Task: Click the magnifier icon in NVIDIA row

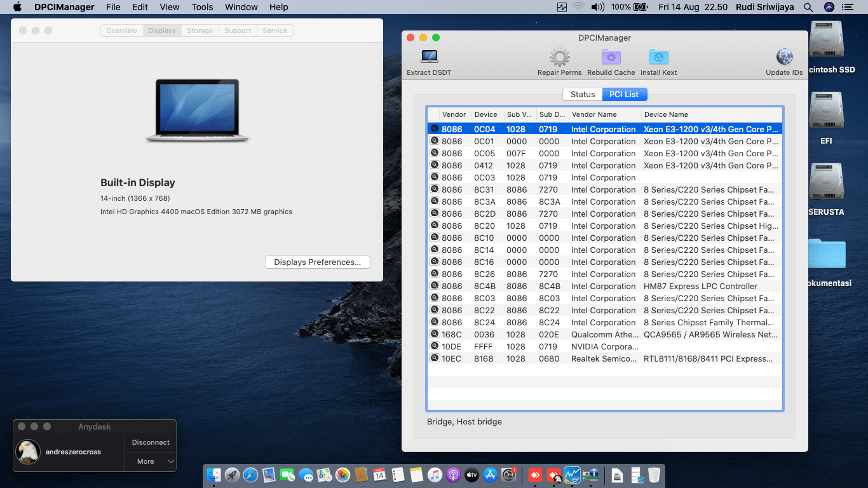Action: pos(435,346)
